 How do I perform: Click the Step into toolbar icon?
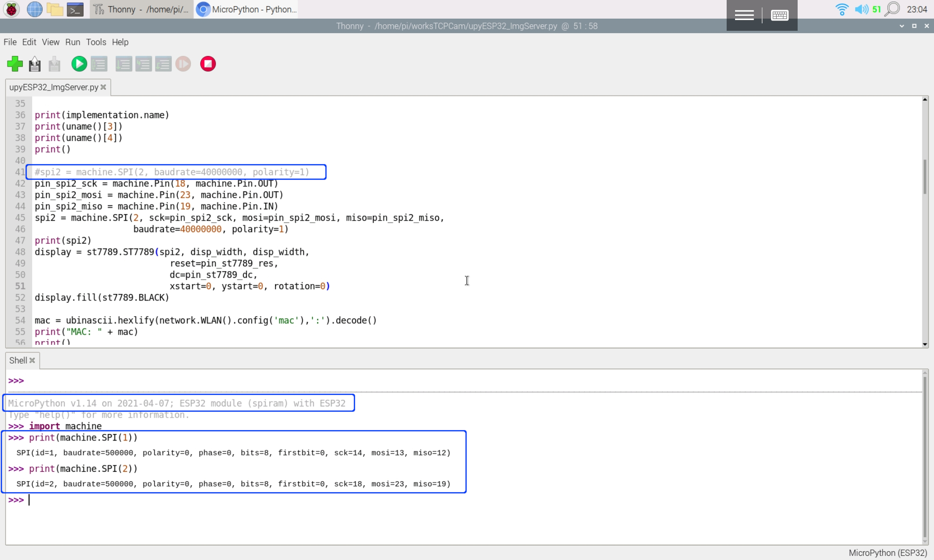tap(143, 64)
